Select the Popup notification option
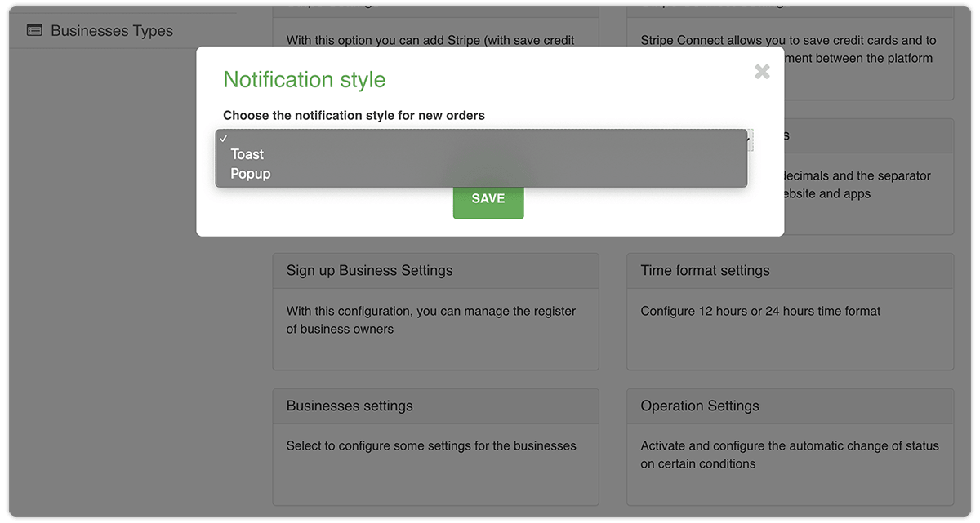This screenshot has width=980, height=523. point(481,174)
